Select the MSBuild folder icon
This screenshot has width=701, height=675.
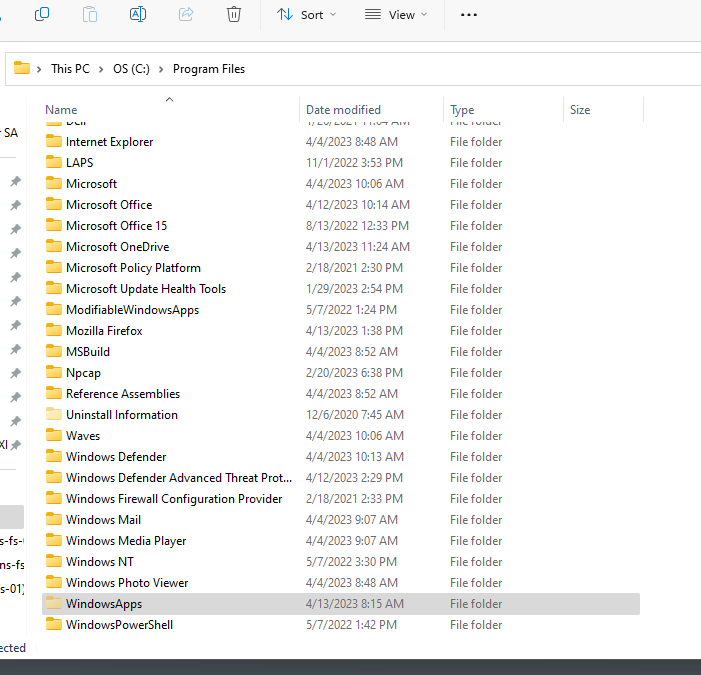click(54, 351)
